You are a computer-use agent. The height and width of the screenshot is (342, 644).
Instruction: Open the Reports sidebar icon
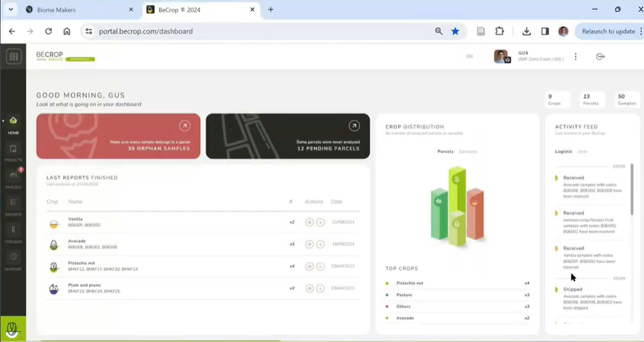pos(13,204)
